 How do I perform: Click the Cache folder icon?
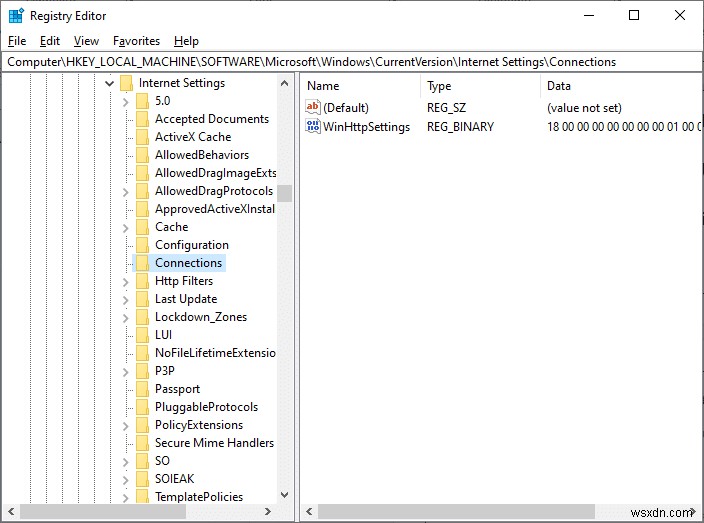coord(143,227)
